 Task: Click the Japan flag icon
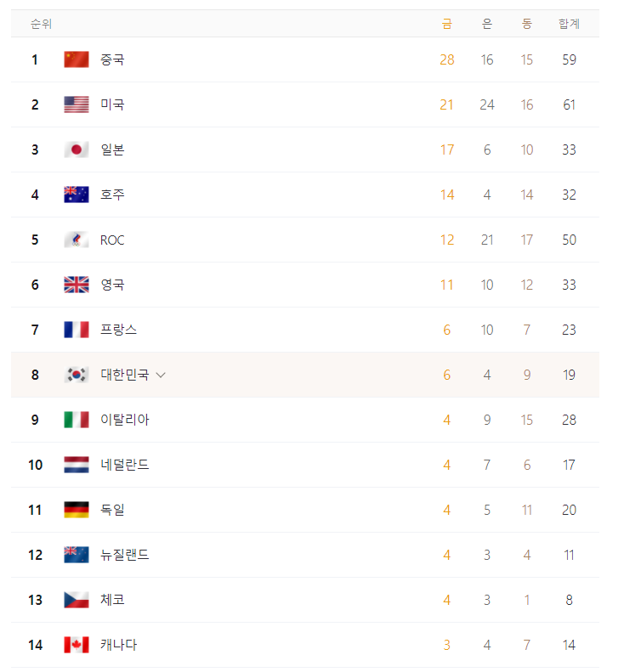coord(77,150)
